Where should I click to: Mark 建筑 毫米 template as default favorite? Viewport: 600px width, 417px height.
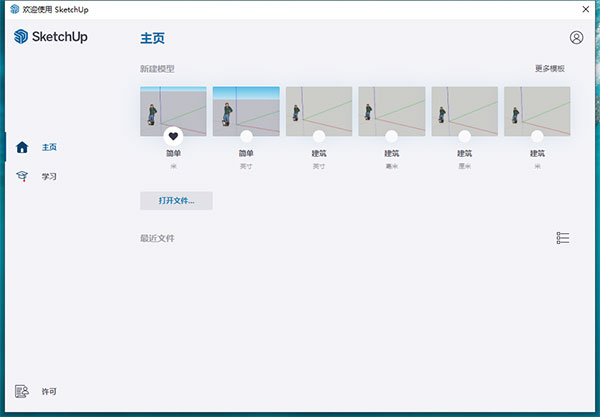click(392, 136)
